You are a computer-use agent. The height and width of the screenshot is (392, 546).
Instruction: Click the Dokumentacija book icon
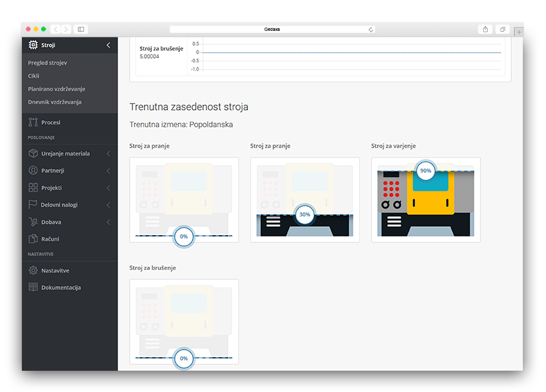pyautogui.click(x=33, y=287)
